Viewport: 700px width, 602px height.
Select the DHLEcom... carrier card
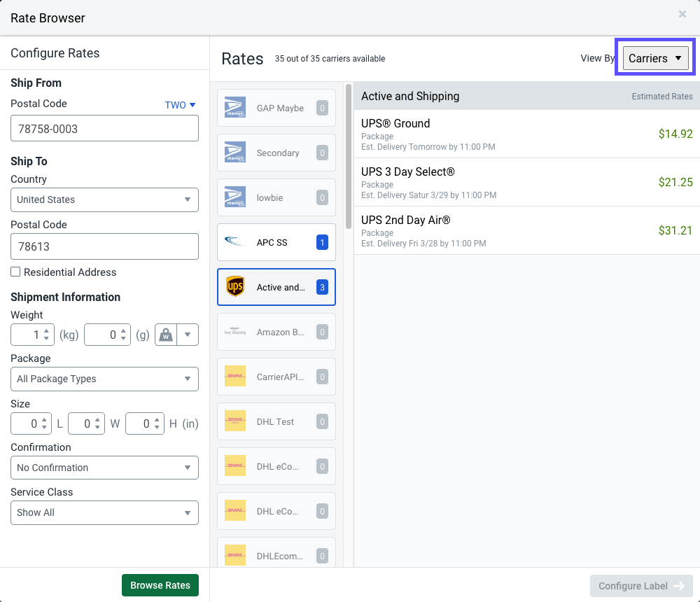(276, 553)
